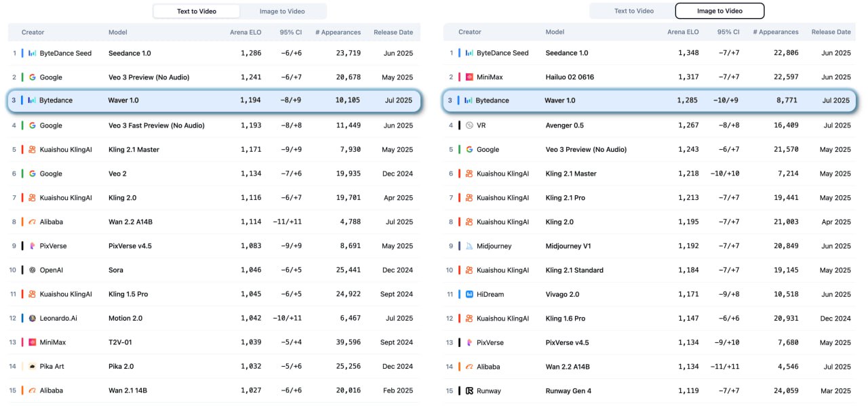The width and height of the screenshot is (868, 406).
Task: Click the Alibaba logo in Wan 2.1 14B row
Action: 32,390
